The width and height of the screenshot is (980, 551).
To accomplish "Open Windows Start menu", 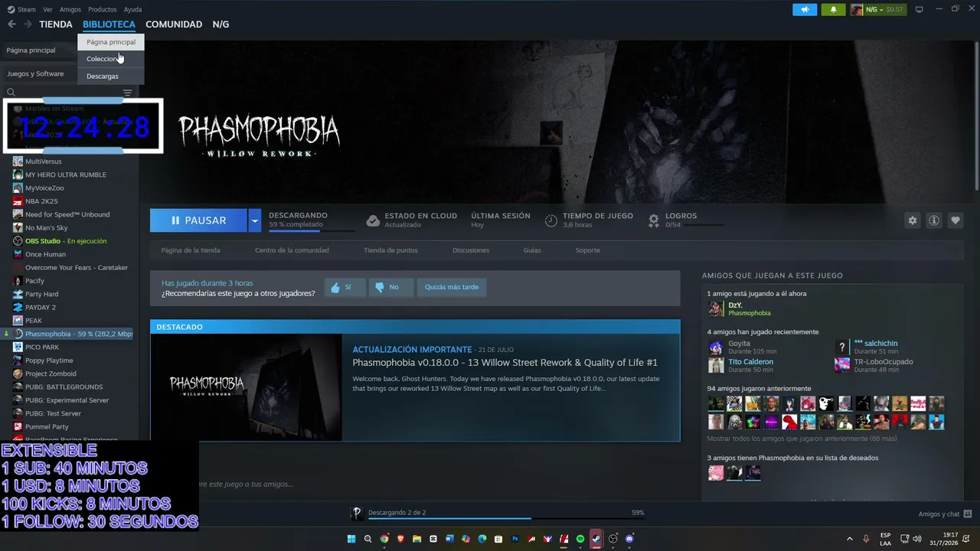I will pyautogui.click(x=351, y=539).
